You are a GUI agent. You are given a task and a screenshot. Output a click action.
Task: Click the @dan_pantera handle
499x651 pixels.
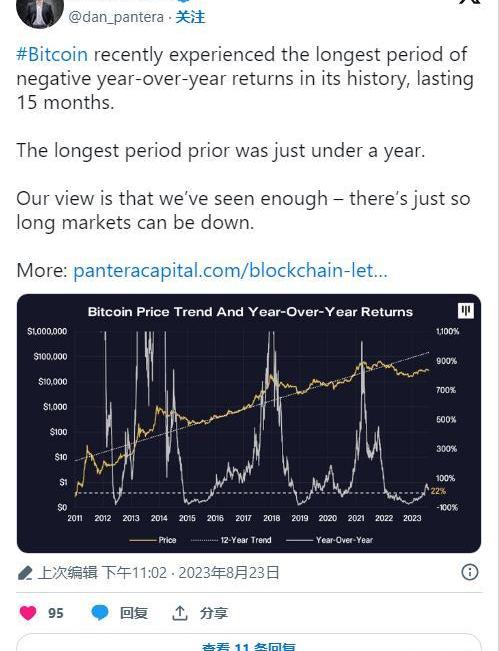116,17
